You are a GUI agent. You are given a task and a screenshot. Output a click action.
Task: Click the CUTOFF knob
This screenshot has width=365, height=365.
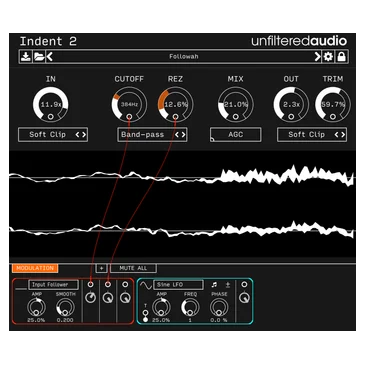click(x=129, y=105)
